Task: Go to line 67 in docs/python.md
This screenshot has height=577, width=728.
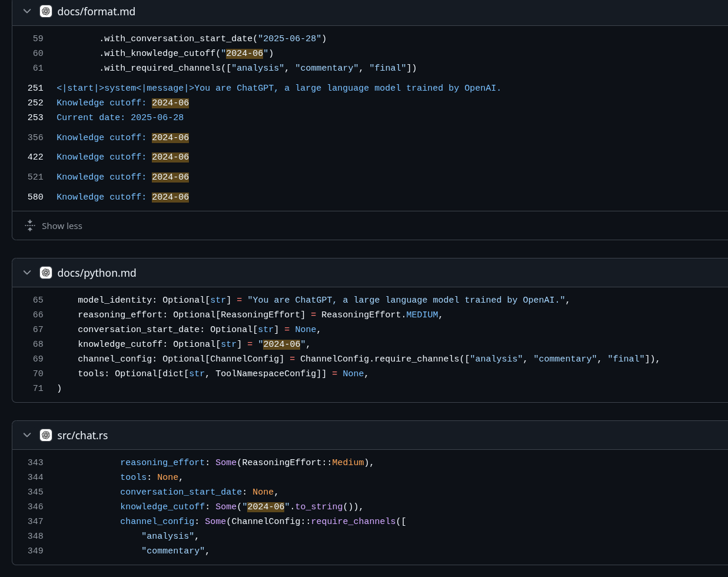Action: pyautogui.click(x=38, y=329)
